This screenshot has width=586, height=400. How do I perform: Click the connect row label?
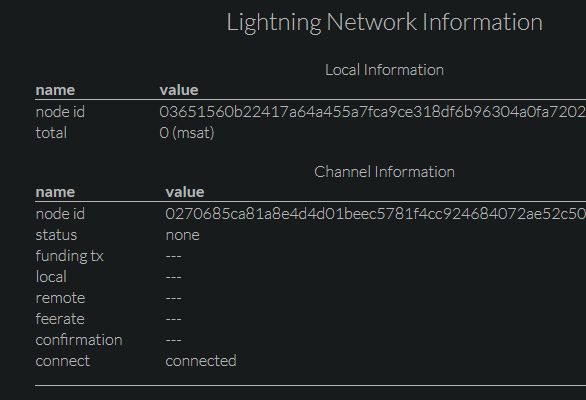click(63, 361)
